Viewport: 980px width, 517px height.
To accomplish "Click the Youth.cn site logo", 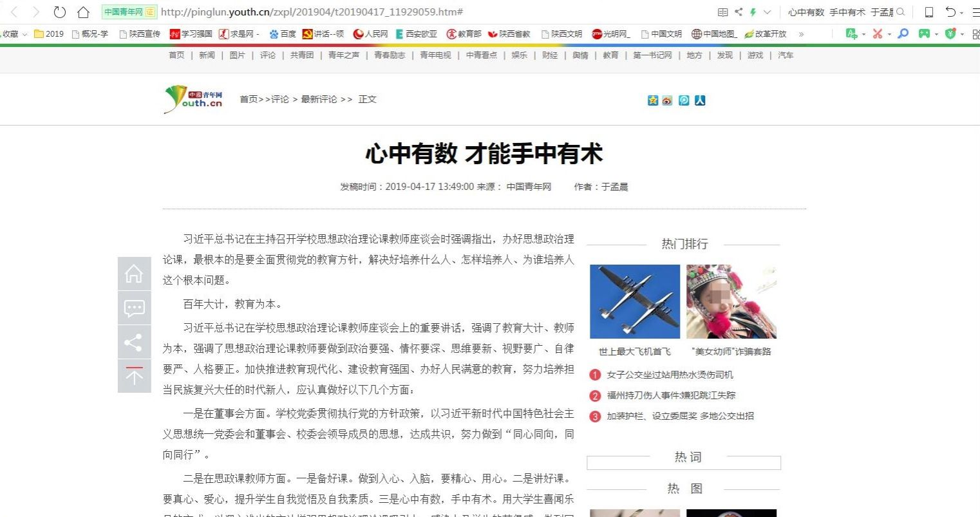I will (x=193, y=99).
